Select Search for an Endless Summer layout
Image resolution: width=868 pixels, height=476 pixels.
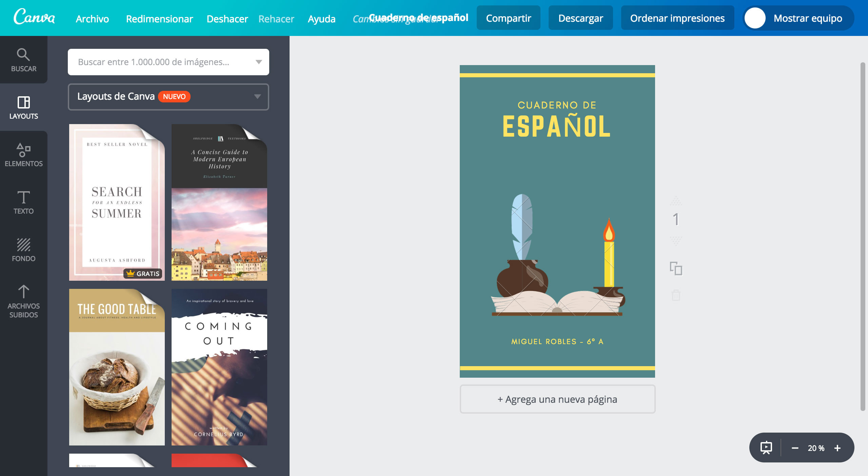point(117,202)
